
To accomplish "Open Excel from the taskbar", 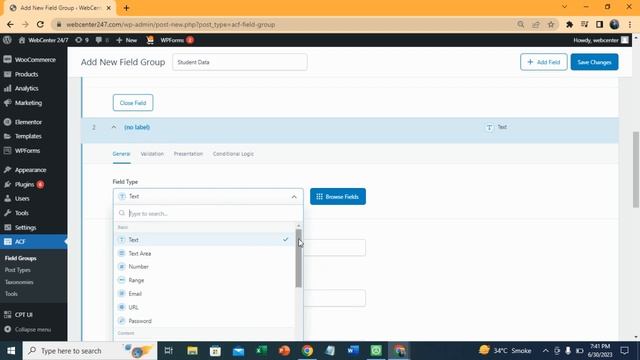I will 261,351.
